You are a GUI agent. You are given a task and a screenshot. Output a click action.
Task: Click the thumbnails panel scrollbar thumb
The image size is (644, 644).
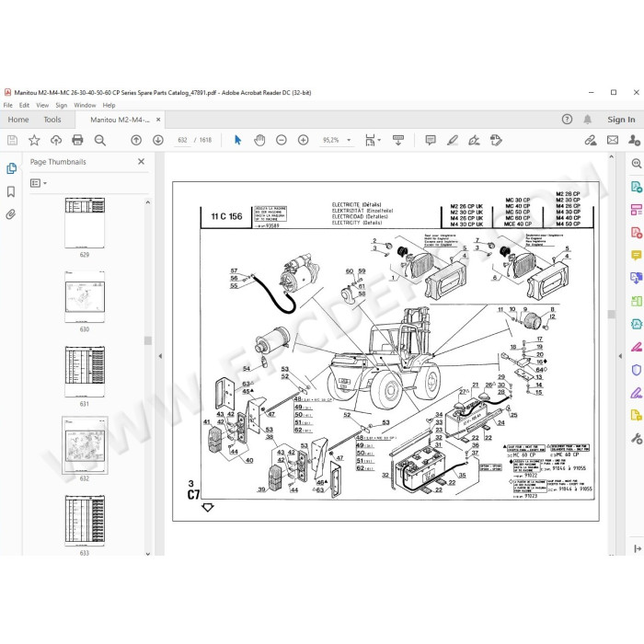[x=148, y=340]
